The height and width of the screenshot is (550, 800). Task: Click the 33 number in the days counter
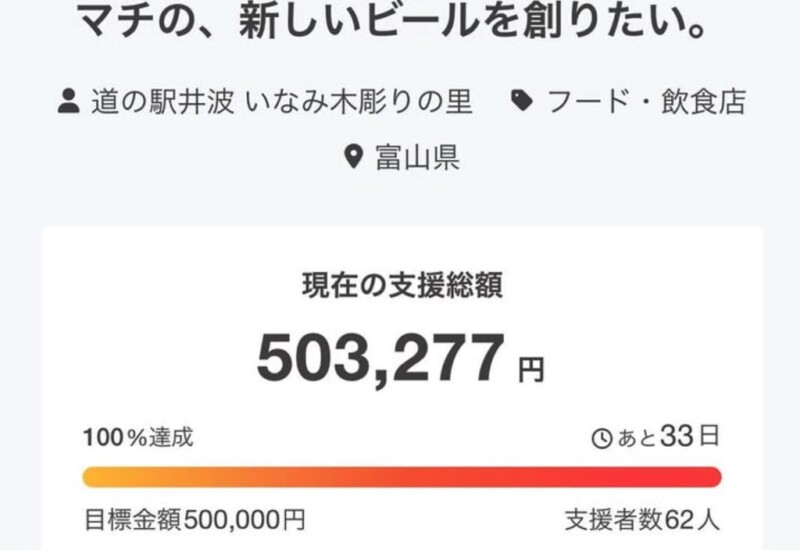point(677,436)
